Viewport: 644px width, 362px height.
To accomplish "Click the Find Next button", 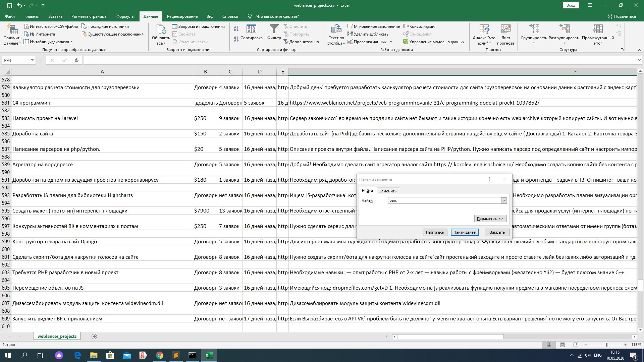I will [464, 232].
